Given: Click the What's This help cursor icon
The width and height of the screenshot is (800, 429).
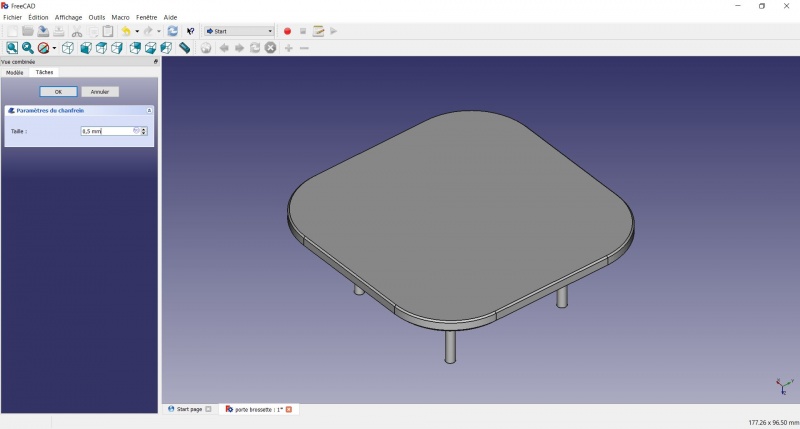Looking at the screenshot, I should pyautogui.click(x=190, y=31).
